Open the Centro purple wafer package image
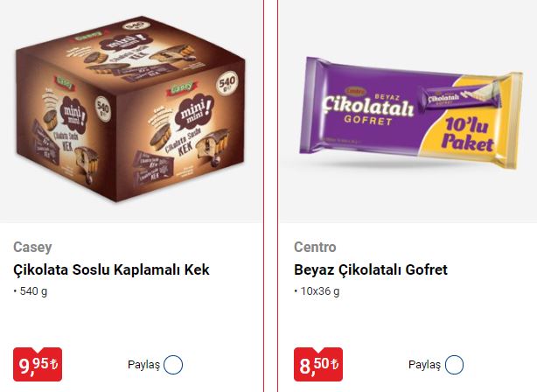 tap(409, 112)
